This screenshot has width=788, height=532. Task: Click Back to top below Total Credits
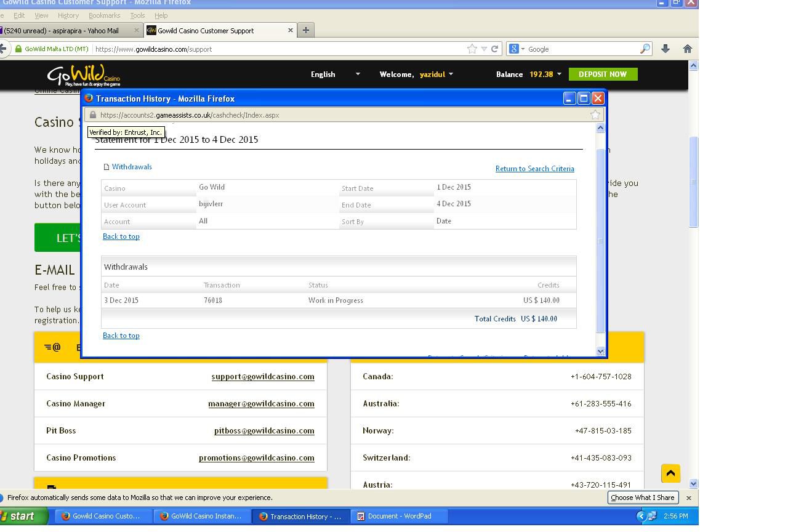121,336
